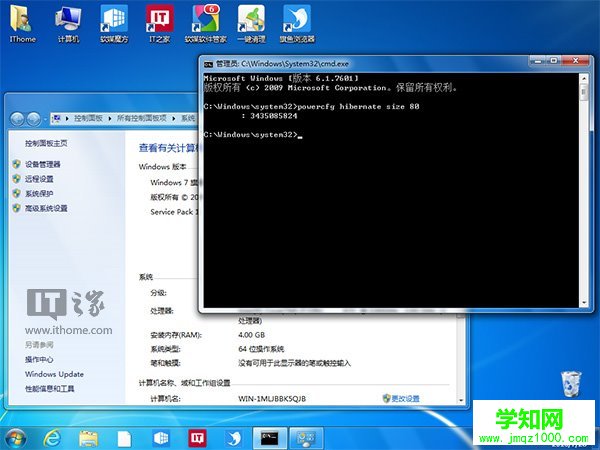
Task: Open the 软媒软件管家 desktop shortcut
Action: pos(205,24)
